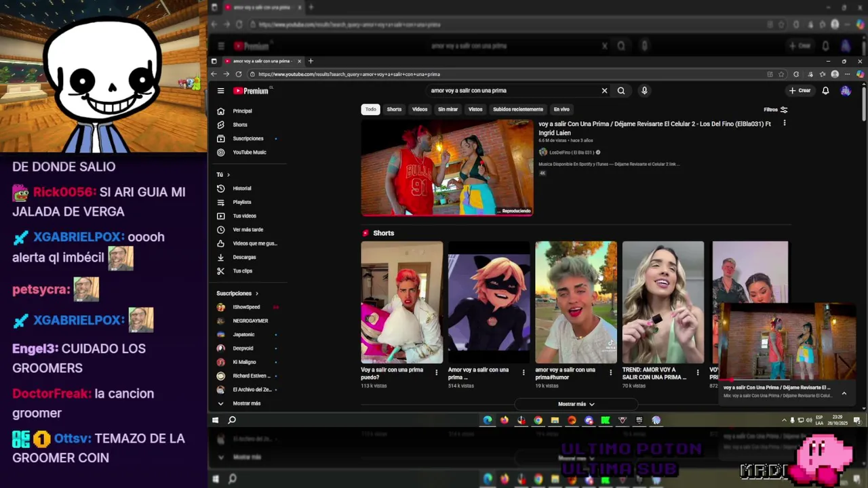This screenshot has width=868, height=488.
Task: Reload the page with the refresh icon
Action: tap(239, 74)
